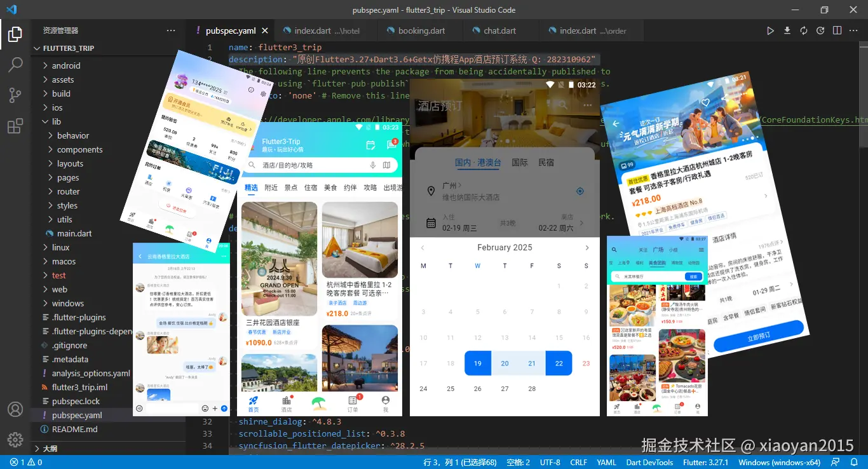This screenshot has height=469, width=868.
Task: Click Windows (windows-x64) device selector
Action: (780, 463)
